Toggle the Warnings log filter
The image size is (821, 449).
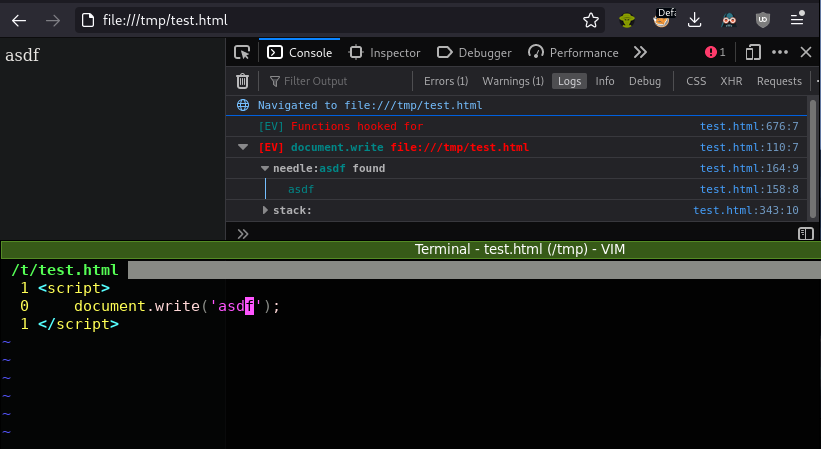(513, 81)
